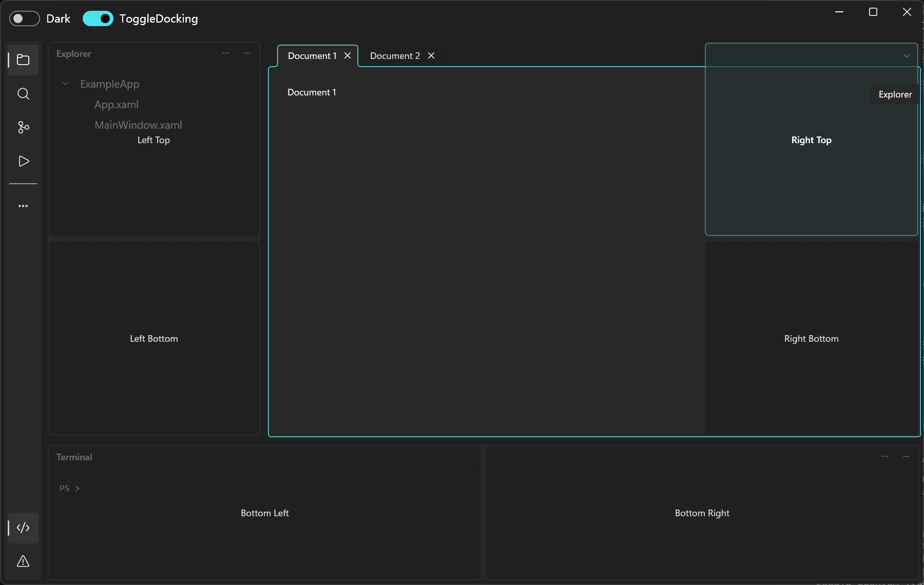Viewport: 924px width, 585px height.
Task: Select MainWindow.xaml in the Explorer tree
Action: (x=138, y=125)
